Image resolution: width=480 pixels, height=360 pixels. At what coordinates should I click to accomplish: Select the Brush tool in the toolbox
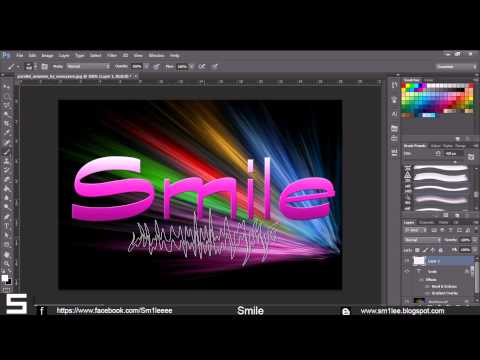coord(6,152)
